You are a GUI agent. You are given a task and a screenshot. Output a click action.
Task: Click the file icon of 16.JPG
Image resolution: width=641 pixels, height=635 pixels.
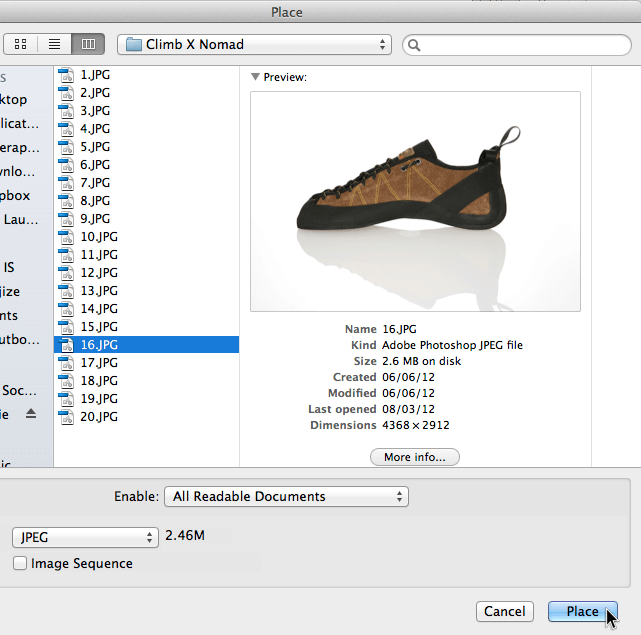coord(66,345)
